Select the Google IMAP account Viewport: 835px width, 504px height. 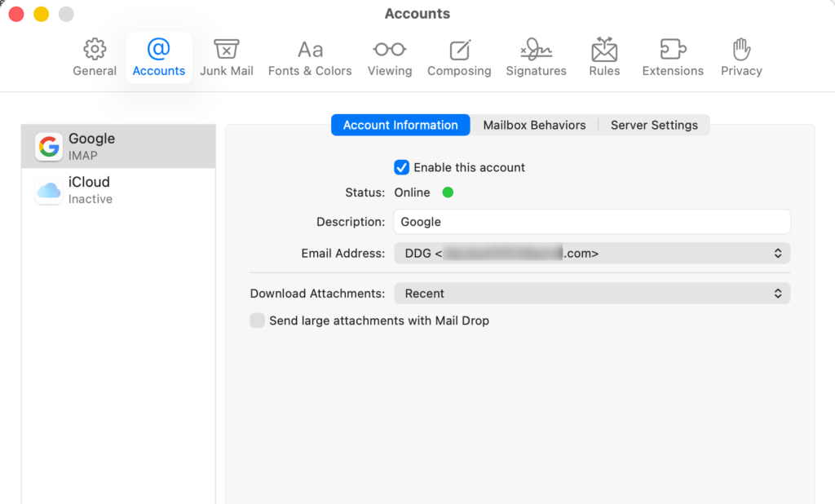[x=118, y=147]
